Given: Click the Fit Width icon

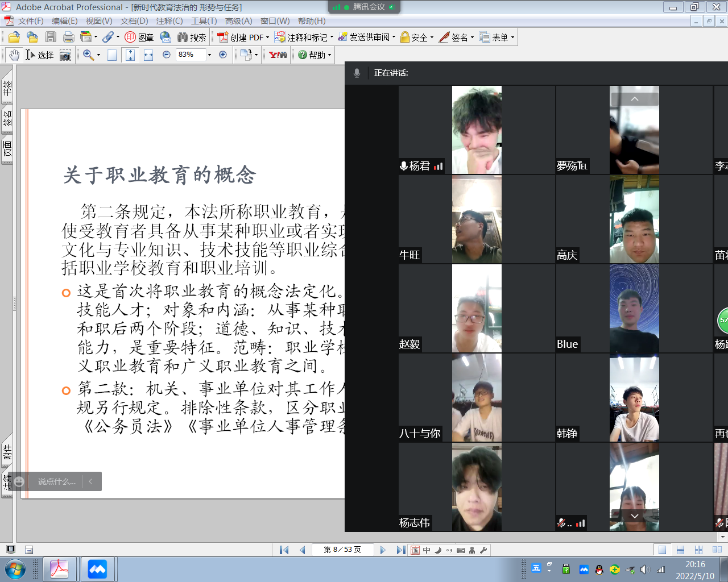Looking at the screenshot, I should tap(148, 55).
